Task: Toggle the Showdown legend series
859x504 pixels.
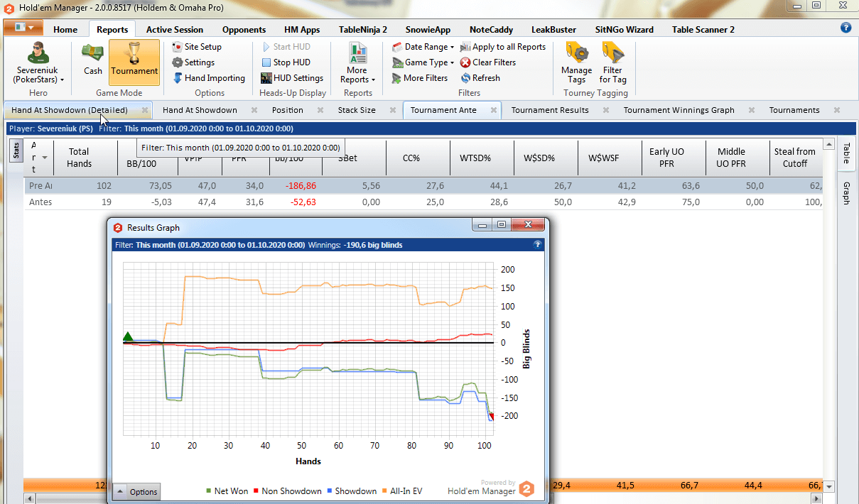Action: click(351, 491)
